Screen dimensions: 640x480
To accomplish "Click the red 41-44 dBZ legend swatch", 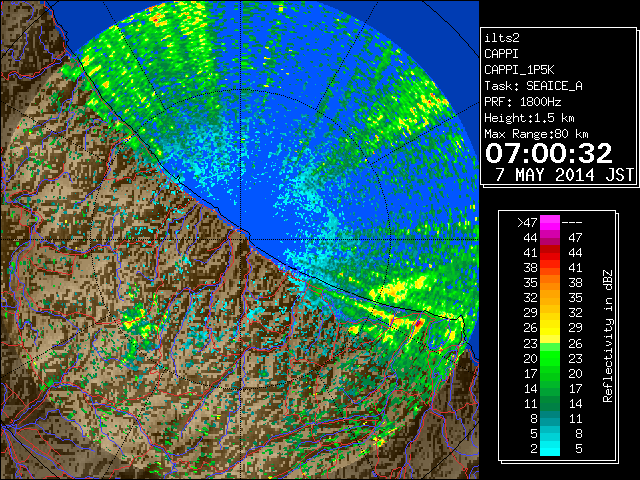I will (550, 253).
